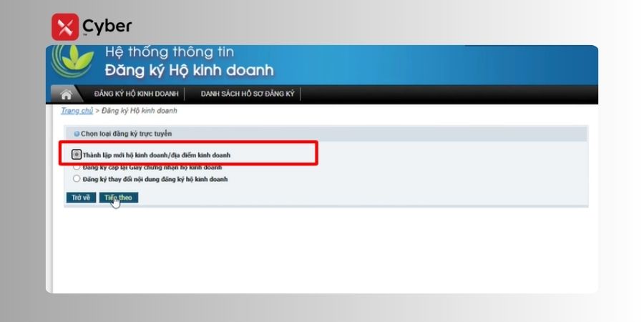Select Đăng ký thay đổi nội dung radio
This screenshot has width=644, height=322.
click(x=77, y=179)
